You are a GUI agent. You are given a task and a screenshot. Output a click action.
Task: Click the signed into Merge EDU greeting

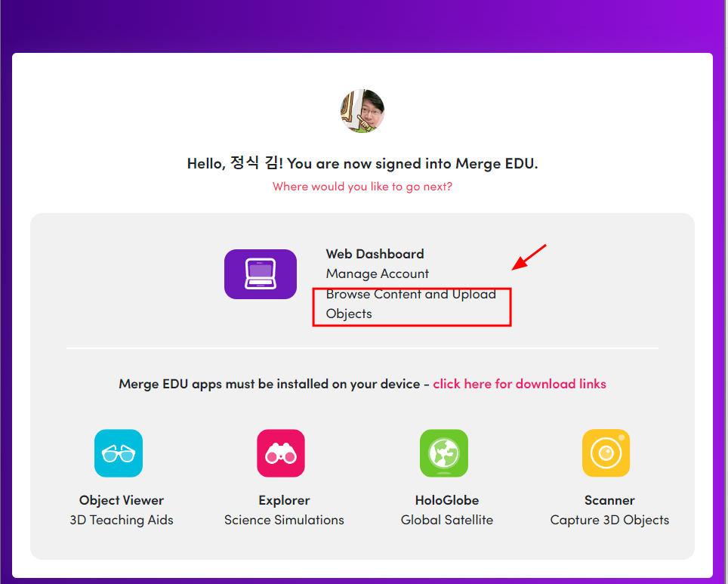coord(362,163)
